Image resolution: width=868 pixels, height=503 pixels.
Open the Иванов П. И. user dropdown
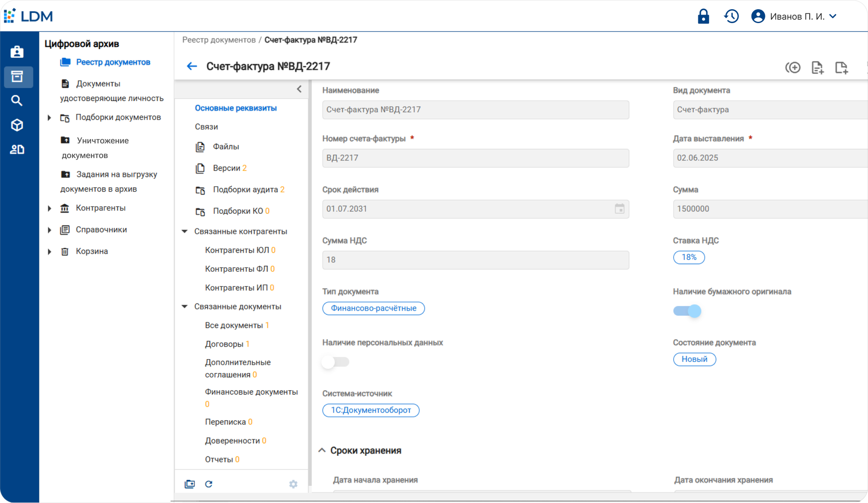(x=796, y=16)
